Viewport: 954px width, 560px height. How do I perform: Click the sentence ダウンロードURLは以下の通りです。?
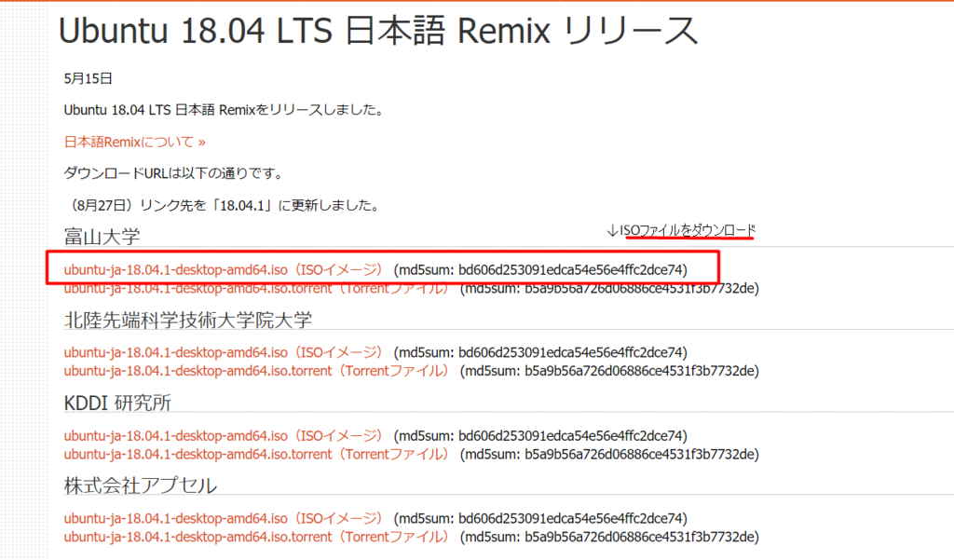pyautogui.click(x=174, y=173)
